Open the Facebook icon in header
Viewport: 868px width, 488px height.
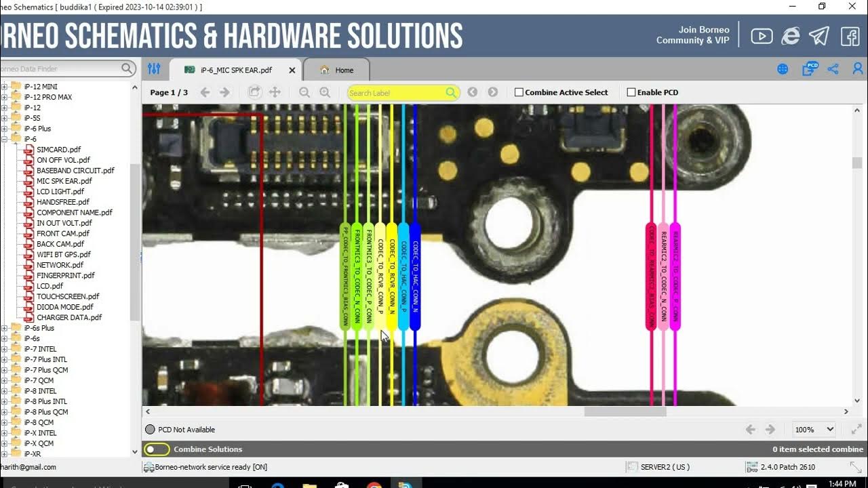[850, 36]
